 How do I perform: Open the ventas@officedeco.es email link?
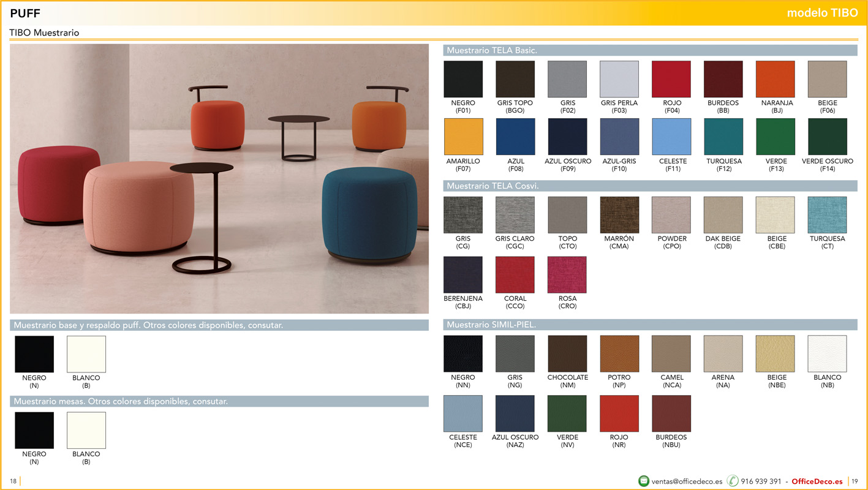687,481
